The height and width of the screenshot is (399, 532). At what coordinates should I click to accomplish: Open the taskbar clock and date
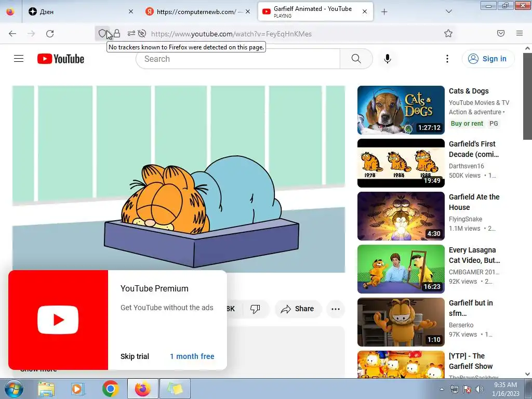[x=506, y=389]
